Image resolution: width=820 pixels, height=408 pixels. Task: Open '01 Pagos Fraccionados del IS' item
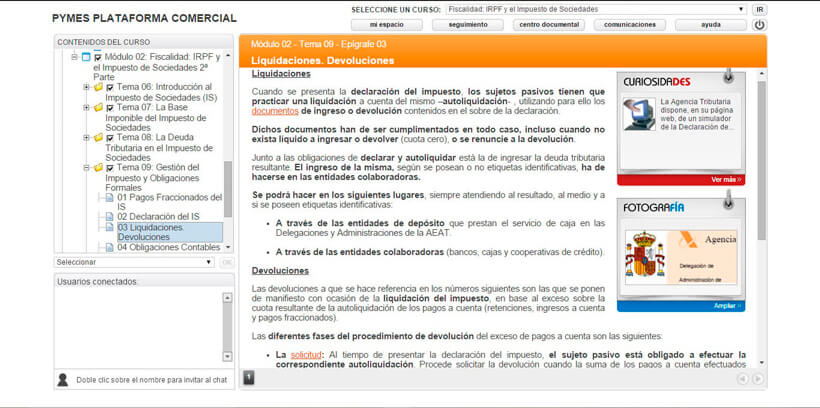point(169,202)
